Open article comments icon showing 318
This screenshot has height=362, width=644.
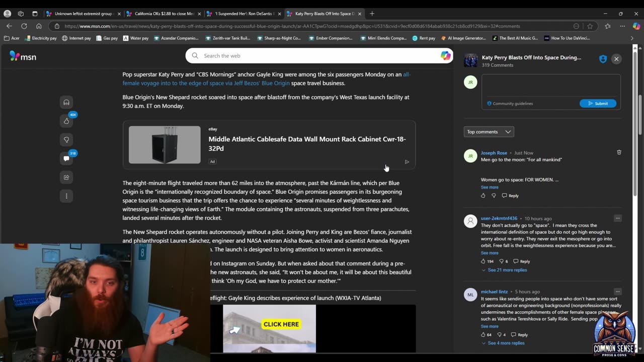pyautogui.click(x=66, y=158)
